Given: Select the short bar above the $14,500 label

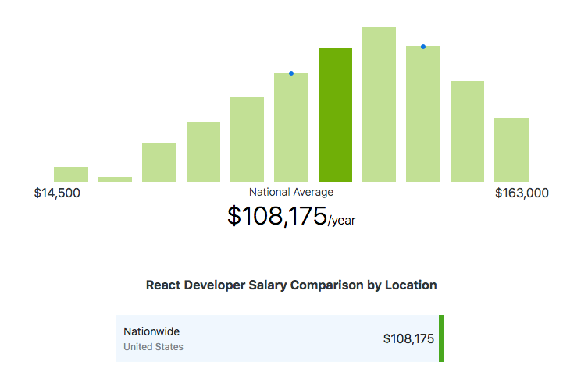Looking at the screenshot, I should 70,175.
